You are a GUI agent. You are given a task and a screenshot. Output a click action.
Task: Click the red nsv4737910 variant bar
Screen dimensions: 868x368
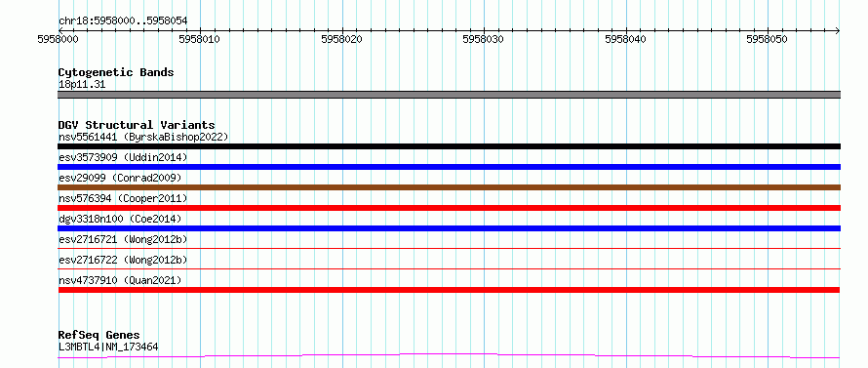pyautogui.click(x=449, y=290)
